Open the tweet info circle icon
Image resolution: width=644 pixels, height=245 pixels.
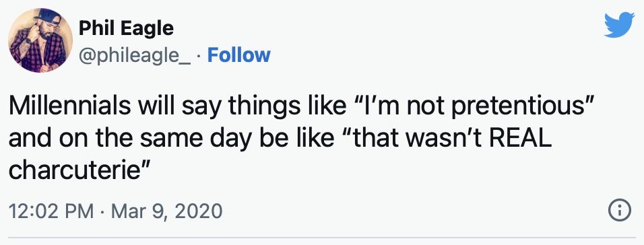point(619,211)
